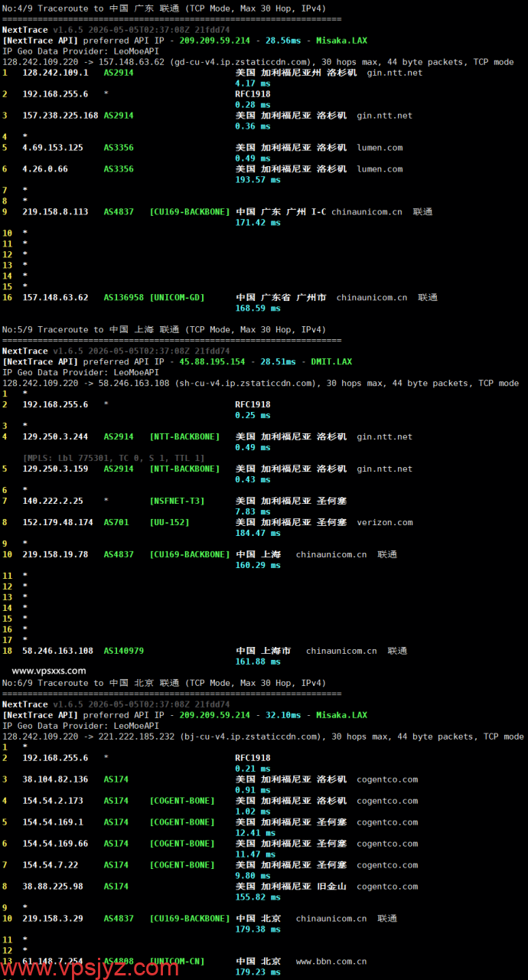Click the API IP 45.88.195.154
Viewport: 528px width, 980px height.
pyautogui.click(x=212, y=362)
